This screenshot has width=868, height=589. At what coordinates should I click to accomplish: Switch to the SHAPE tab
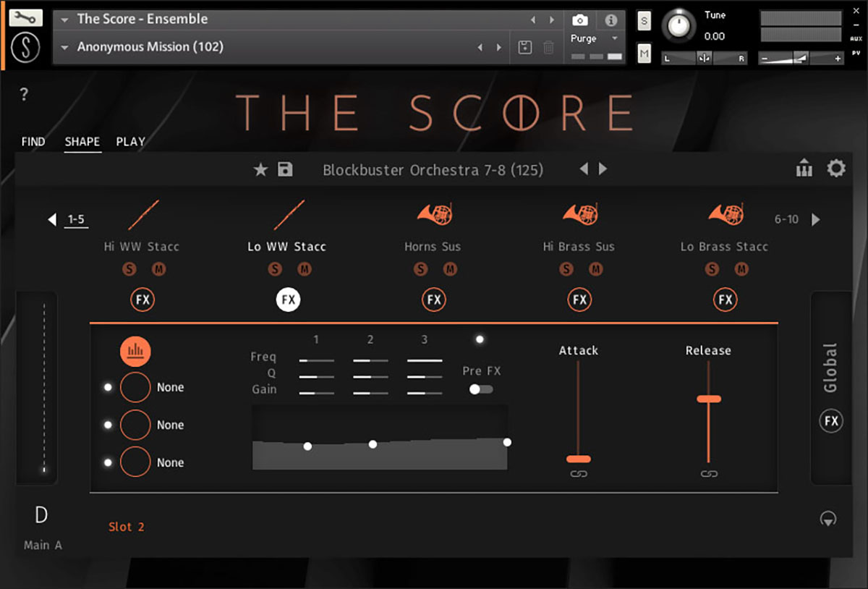(82, 142)
